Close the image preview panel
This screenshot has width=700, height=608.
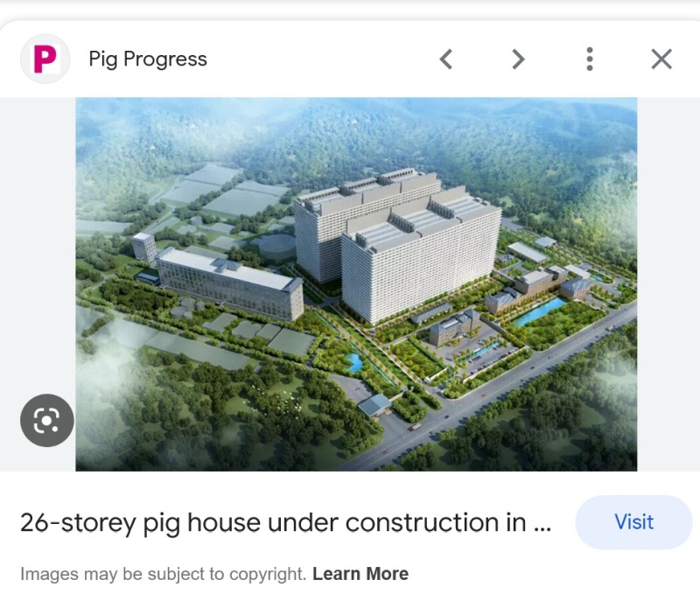[x=661, y=59]
